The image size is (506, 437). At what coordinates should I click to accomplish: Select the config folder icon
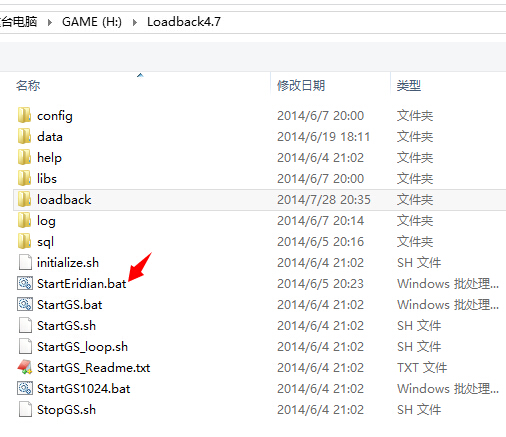pyautogui.click(x=25, y=115)
